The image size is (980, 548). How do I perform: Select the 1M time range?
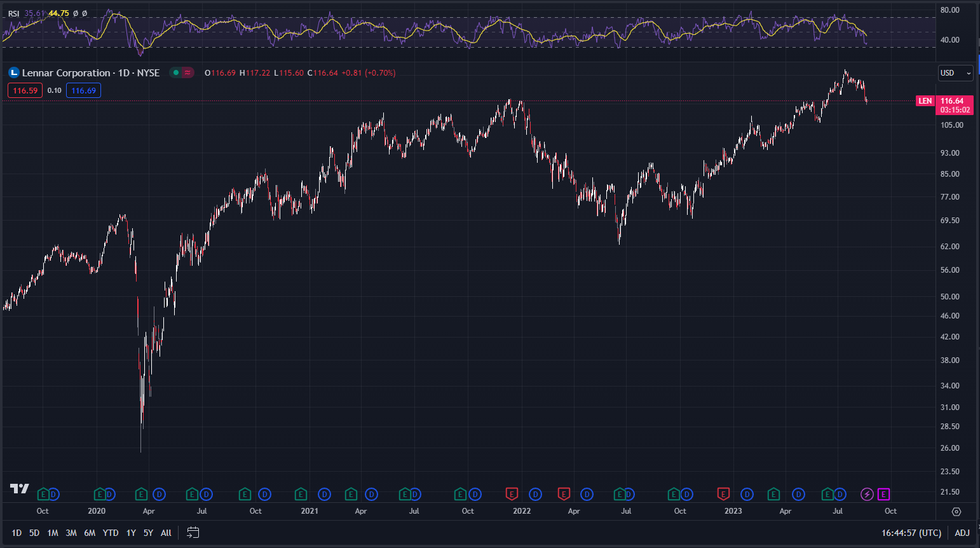(x=53, y=533)
